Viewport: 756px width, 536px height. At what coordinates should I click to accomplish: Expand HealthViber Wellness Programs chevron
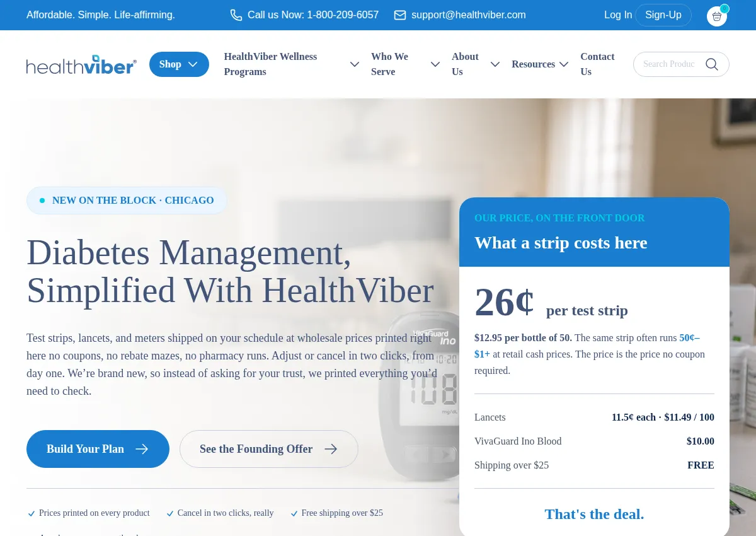355,64
